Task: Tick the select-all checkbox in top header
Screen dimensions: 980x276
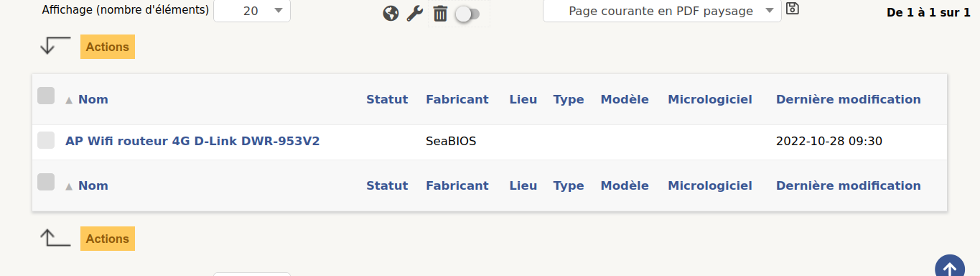Action: [x=46, y=96]
